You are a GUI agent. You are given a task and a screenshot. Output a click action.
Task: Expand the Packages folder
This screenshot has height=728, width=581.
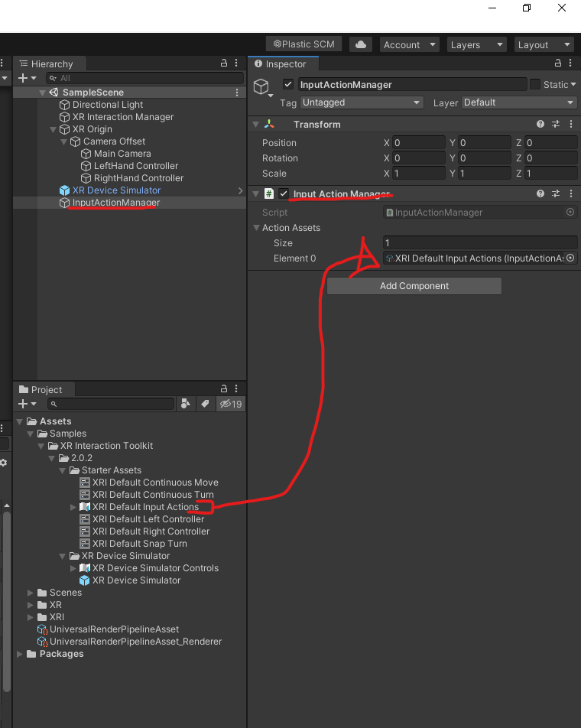coord(20,654)
